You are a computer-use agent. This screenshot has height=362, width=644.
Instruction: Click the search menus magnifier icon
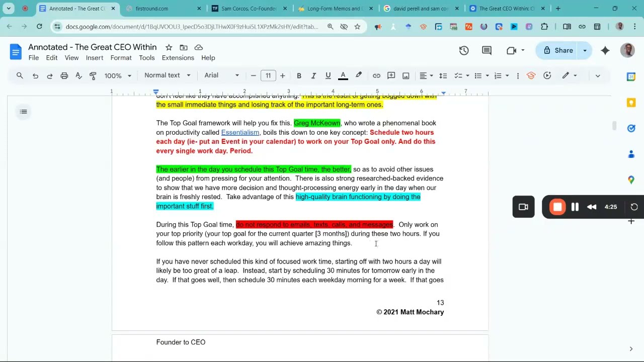click(20, 75)
